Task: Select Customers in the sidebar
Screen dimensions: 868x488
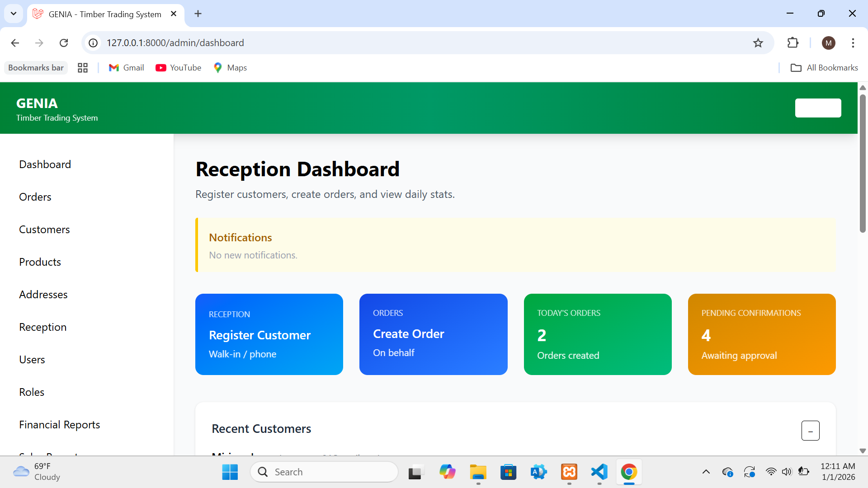Action: 44,230
